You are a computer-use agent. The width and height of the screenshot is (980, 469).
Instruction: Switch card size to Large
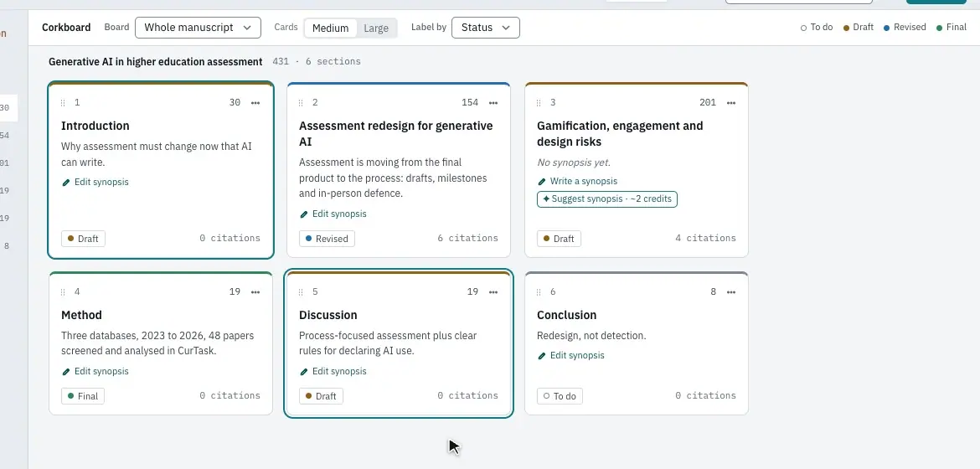pyautogui.click(x=376, y=28)
